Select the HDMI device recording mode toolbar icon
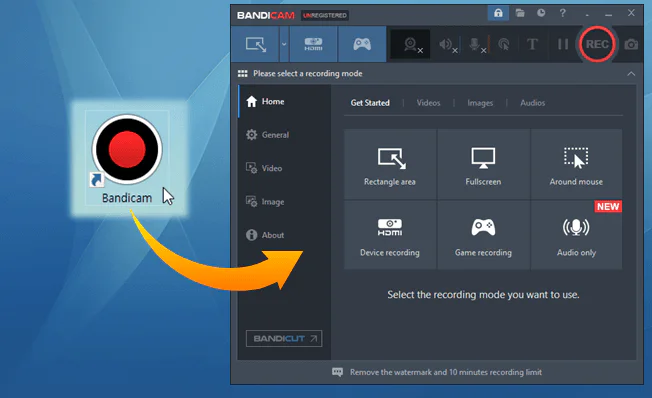The width and height of the screenshot is (652, 398). coord(314,44)
